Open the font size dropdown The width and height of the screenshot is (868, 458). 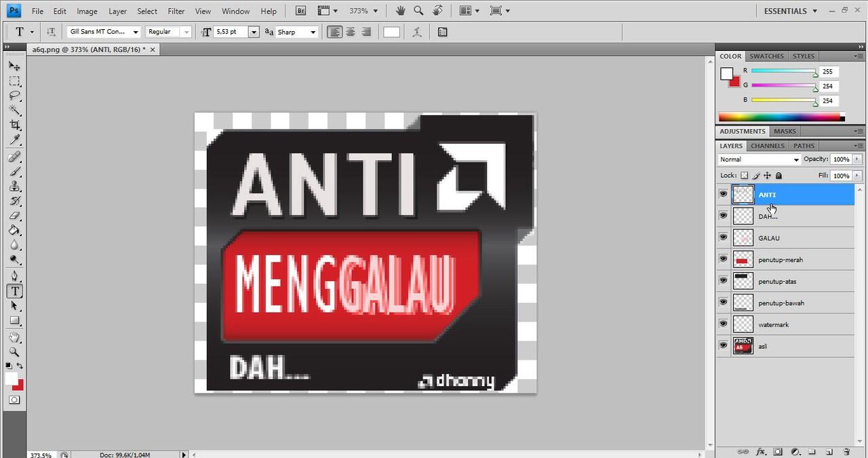tap(254, 32)
